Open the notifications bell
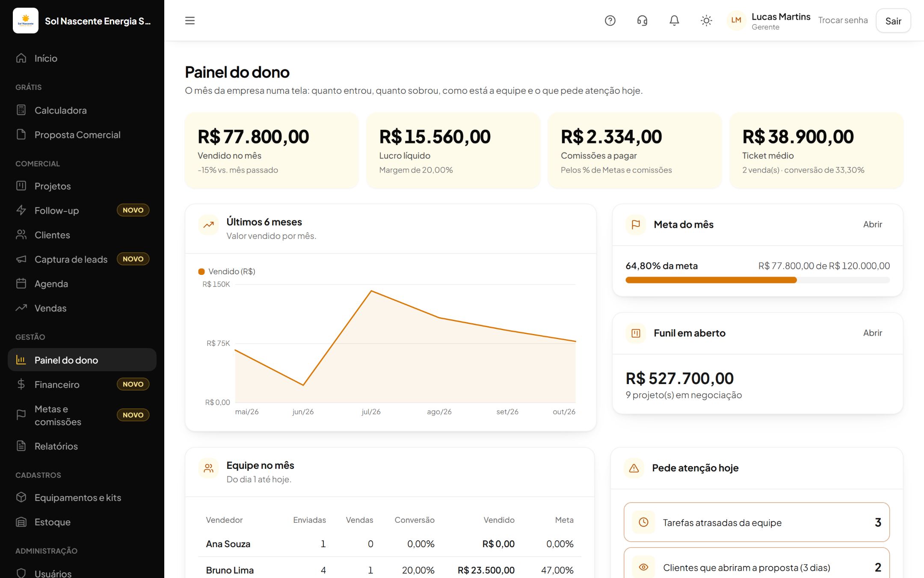 click(674, 21)
